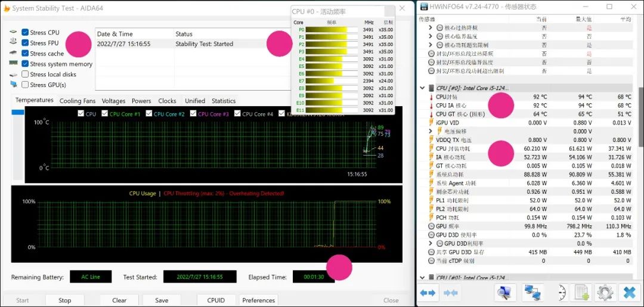Image resolution: width=644 pixels, height=307 pixels.
Task: Click the '60.210 W' CPU封装功耗 value
Action: (535, 148)
